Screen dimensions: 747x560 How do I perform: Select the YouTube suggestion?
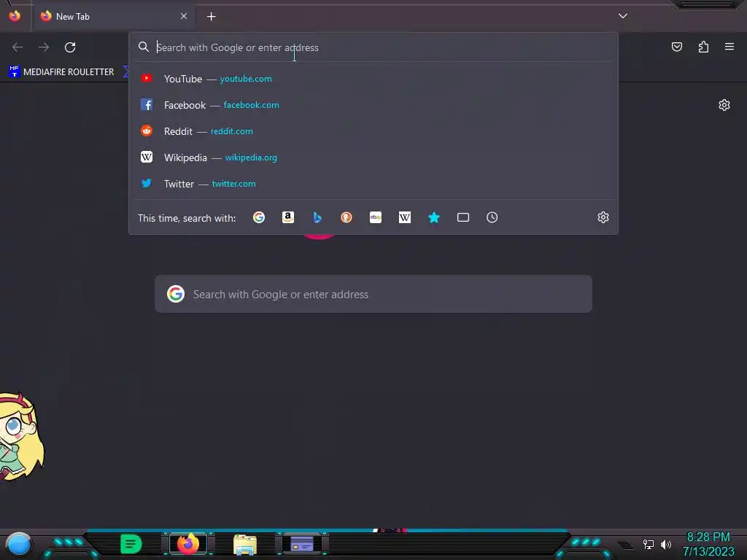(373, 79)
